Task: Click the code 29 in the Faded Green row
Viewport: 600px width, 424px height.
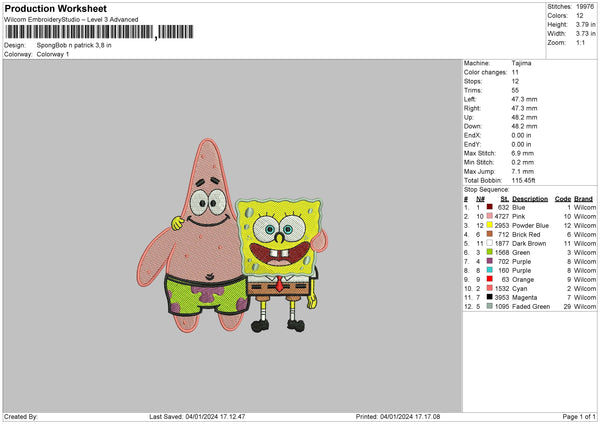Action: pyautogui.click(x=567, y=307)
